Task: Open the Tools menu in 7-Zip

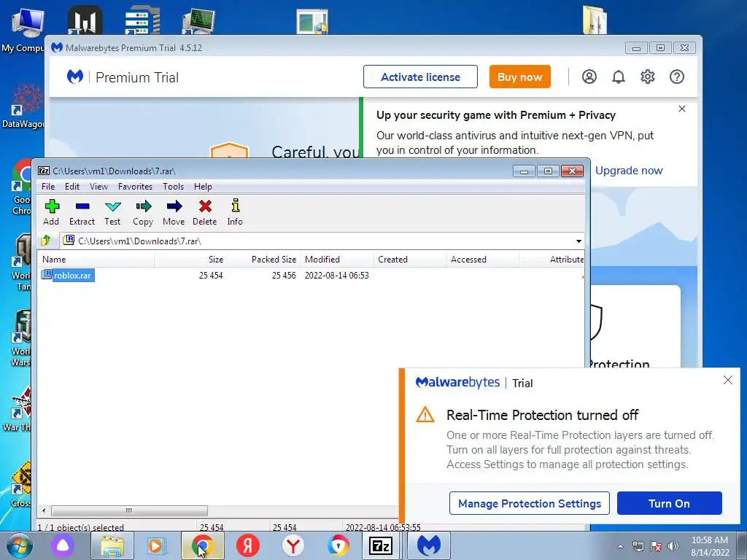Action: (x=173, y=187)
